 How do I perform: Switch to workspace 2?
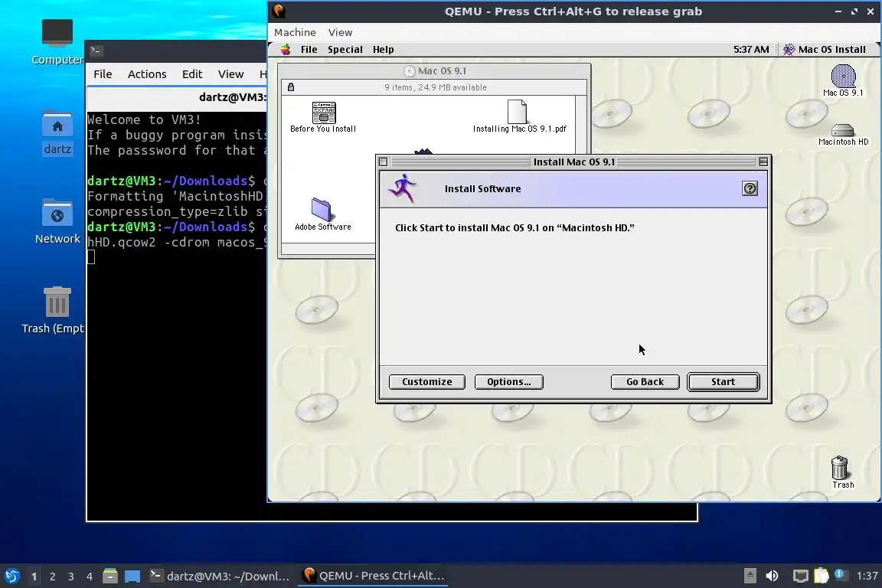pos(52,577)
